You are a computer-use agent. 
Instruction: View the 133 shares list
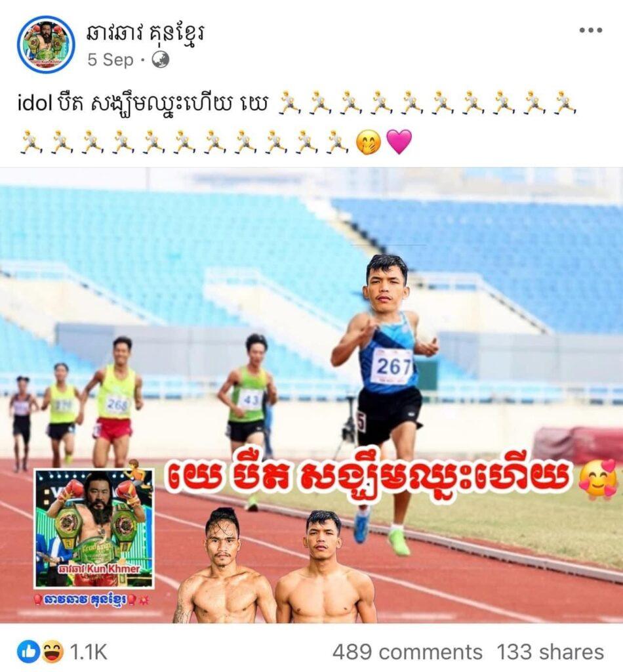(550, 652)
